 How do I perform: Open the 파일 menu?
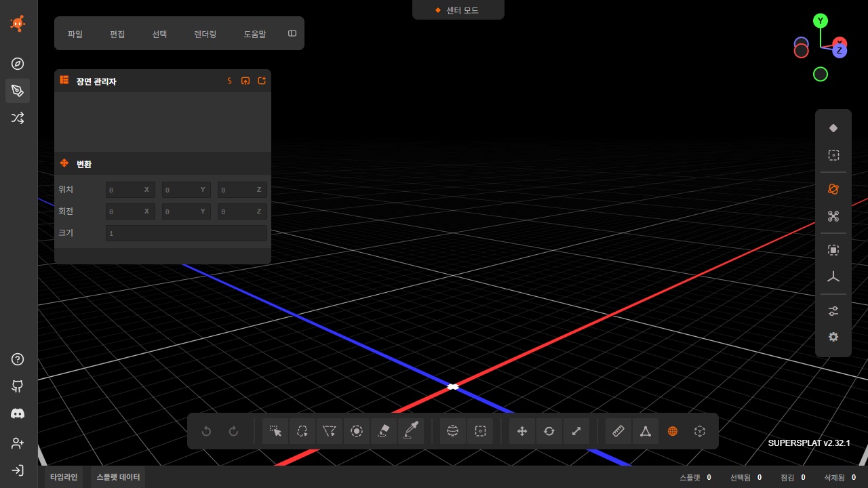pos(75,34)
